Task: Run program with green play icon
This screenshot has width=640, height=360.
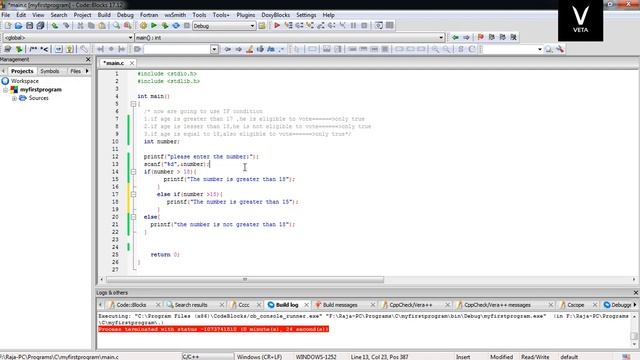Action: click(x=154, y=26)
